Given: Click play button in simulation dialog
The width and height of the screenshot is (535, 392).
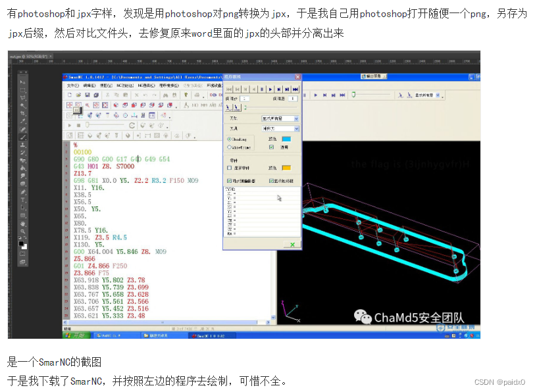Looking at the screenshot, I should click(270, 89).
